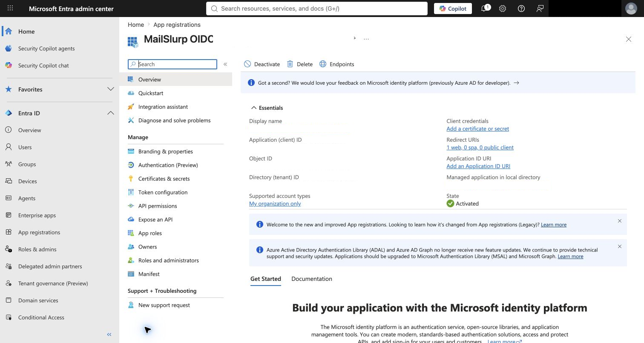Click the ellipsis next to MailSlurp OIDC title

366,39
